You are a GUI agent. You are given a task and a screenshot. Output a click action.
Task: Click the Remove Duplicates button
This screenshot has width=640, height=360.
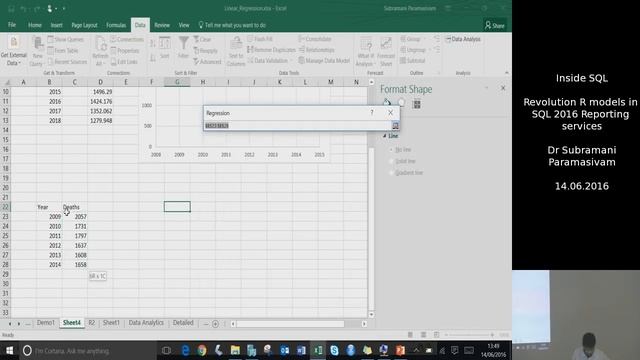tap(271, 50)
